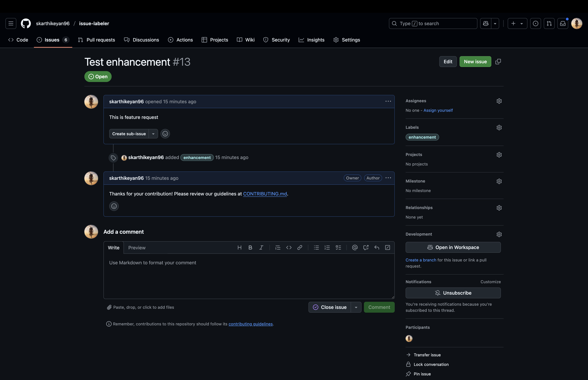Open the Code tab
Screen dimensions: 588x380
[18, 40]
